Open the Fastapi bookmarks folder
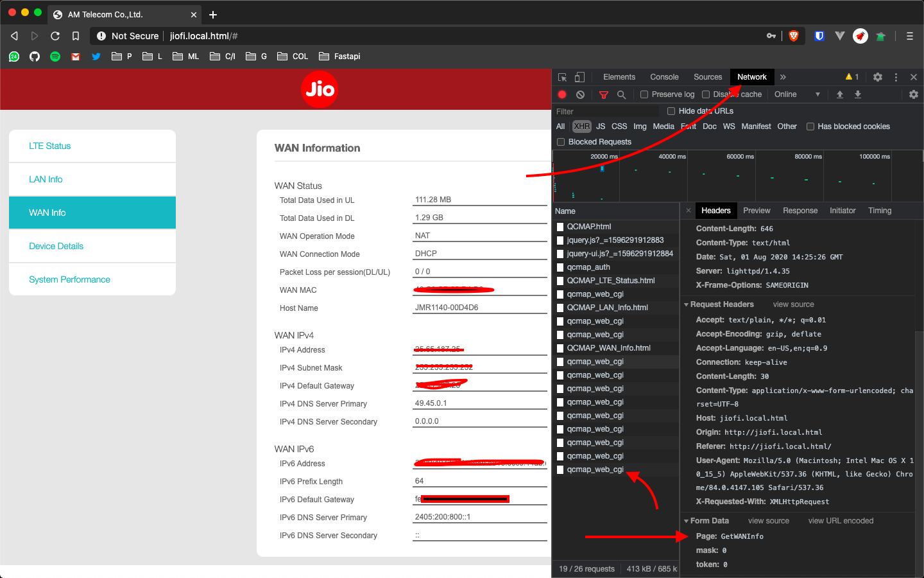 (339, 57)
